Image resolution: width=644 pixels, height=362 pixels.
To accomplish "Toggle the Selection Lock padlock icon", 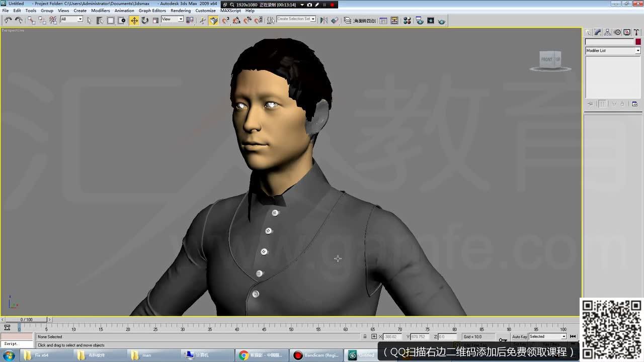I will point(365,336).
